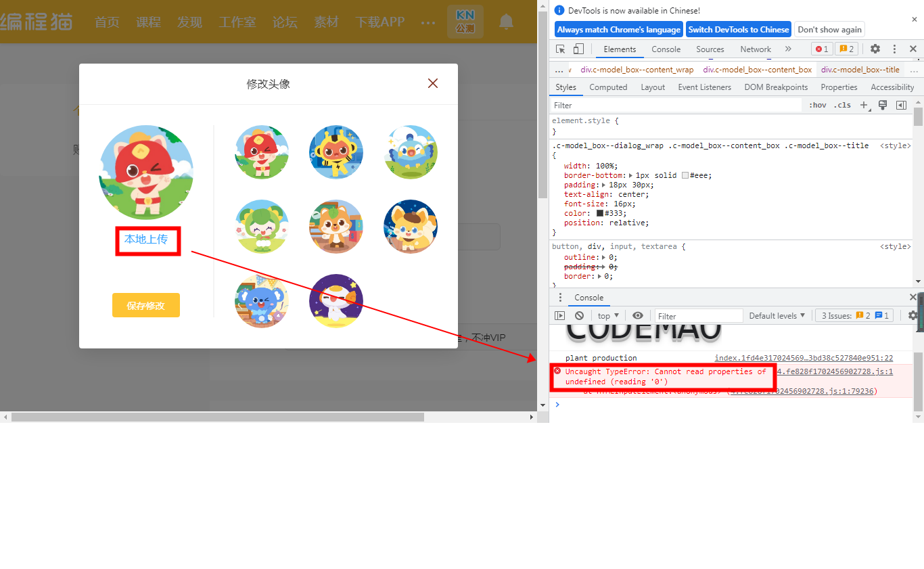Open the console drawer three-dot menu
This screenshot has height=569, width=924.
(560, 298)
